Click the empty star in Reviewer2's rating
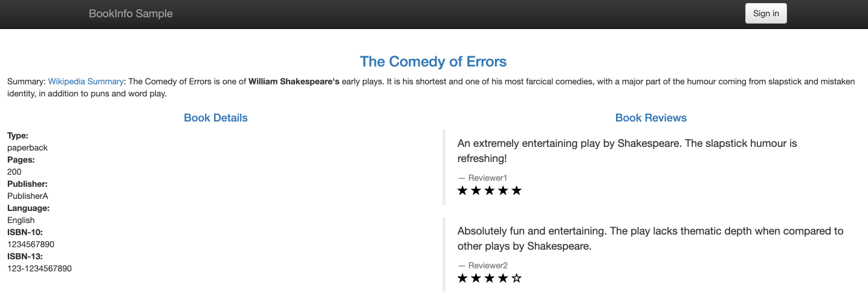Viewport: 868px width, 298px height. click(516, 279)
